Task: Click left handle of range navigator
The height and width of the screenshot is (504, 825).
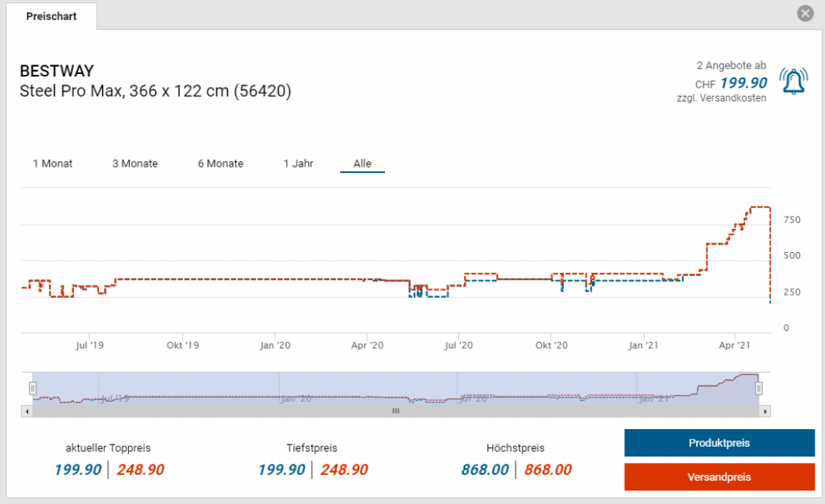Action: 33,388
